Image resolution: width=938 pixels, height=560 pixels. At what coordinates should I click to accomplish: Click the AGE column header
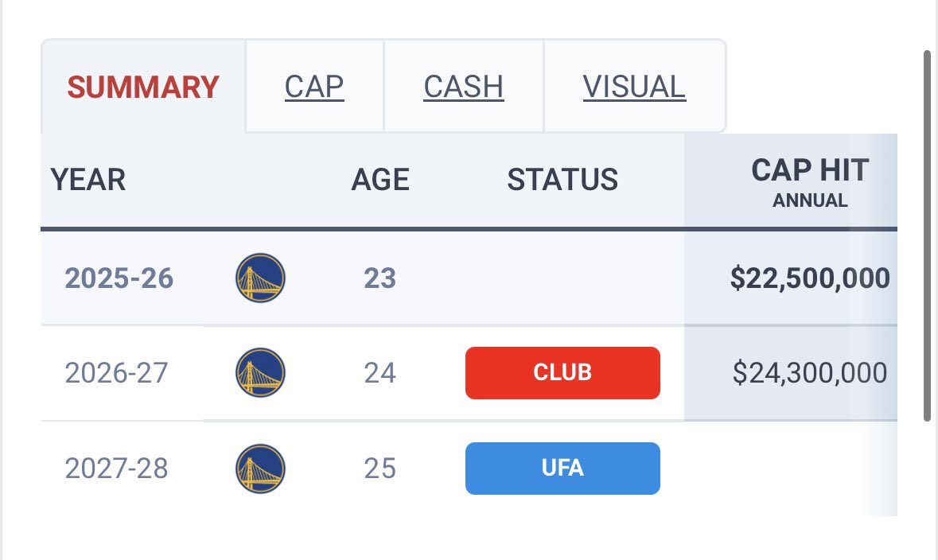coord(379,180)
